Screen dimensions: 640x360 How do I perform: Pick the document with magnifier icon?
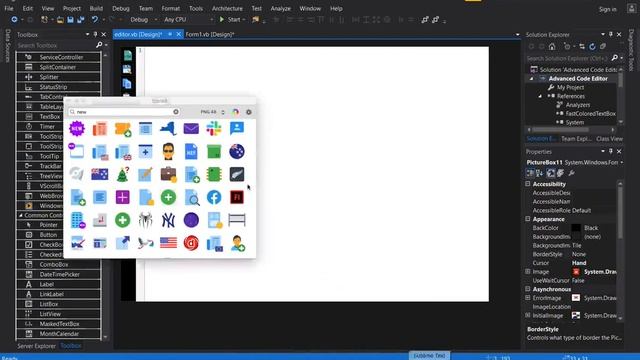(191, 197)
